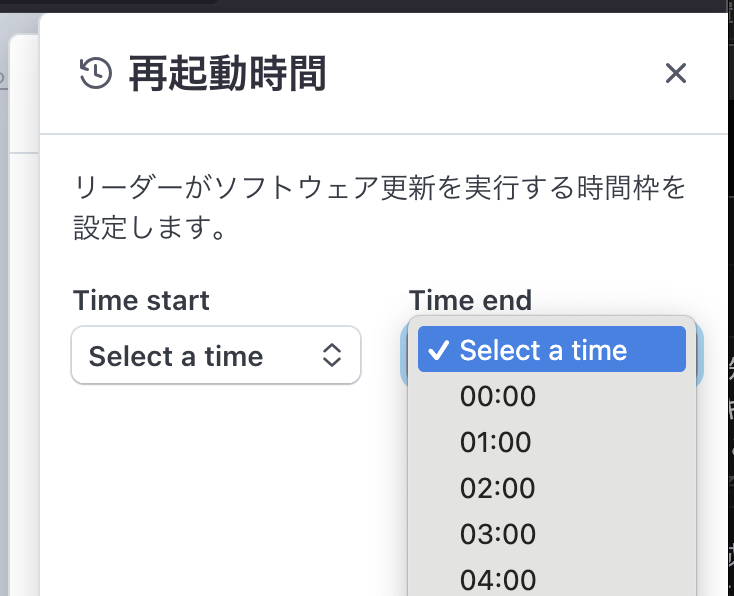Pick 01:00 as the end time
This screenshot has height=596, width=734.
coord(498,442)
